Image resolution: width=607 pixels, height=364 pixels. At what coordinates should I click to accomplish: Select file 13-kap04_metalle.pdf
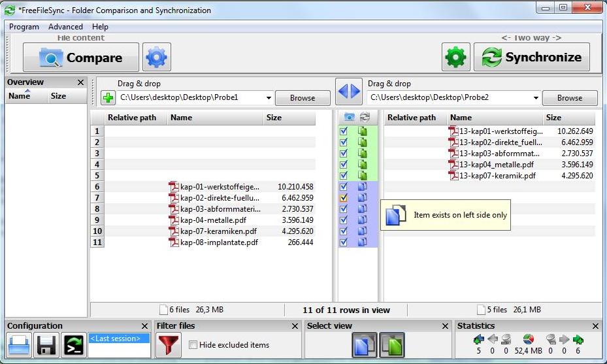[497, 165]
